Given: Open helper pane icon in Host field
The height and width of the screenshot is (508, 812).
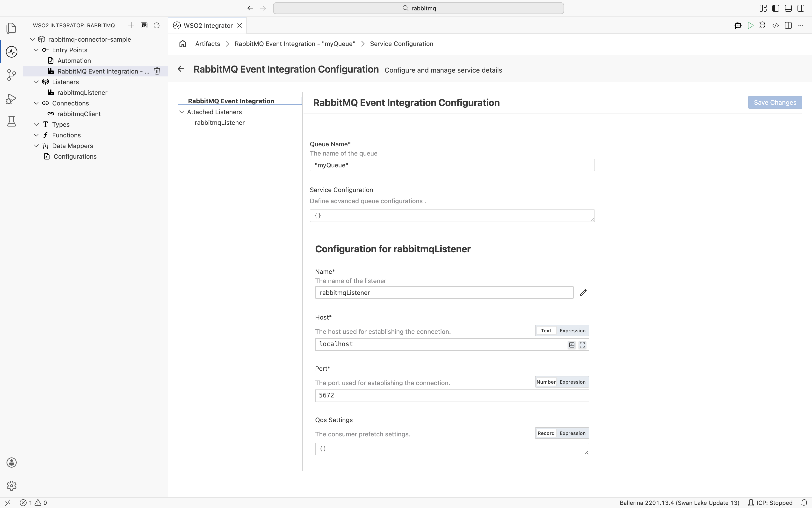Looking at the screenshot, I should coord(572,345).
